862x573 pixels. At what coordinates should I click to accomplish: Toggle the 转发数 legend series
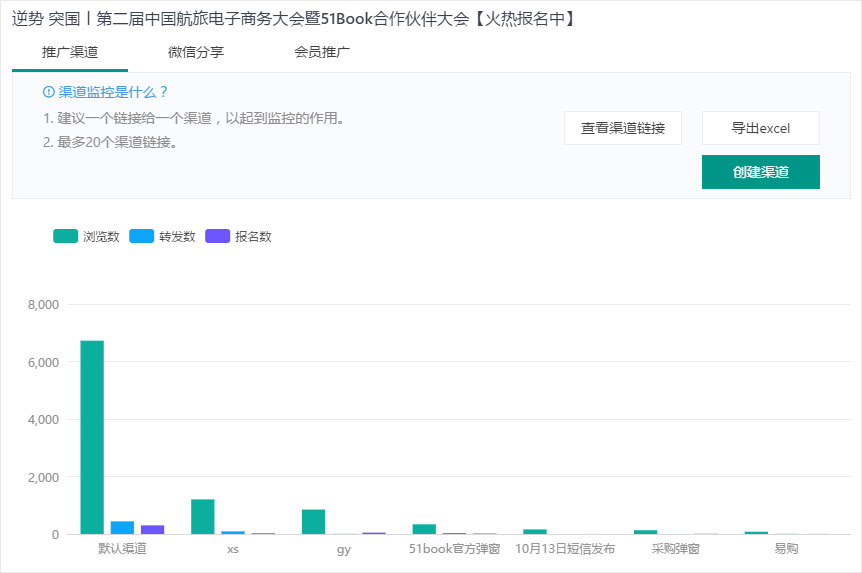162,236
